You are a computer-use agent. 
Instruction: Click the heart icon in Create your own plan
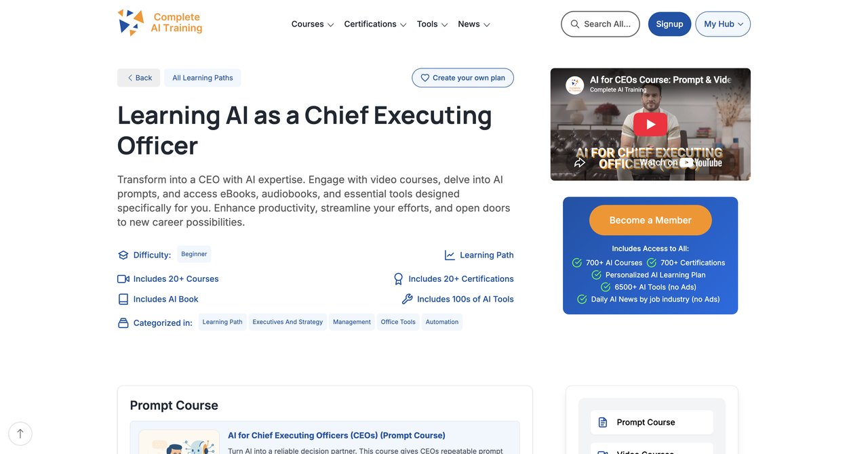(x=425, y=78)
